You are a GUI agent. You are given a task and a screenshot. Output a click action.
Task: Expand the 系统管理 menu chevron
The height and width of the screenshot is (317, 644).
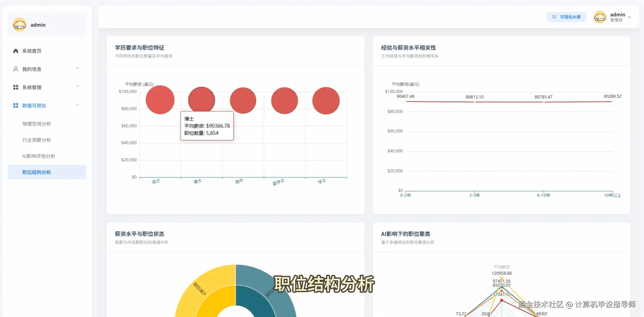77,86
